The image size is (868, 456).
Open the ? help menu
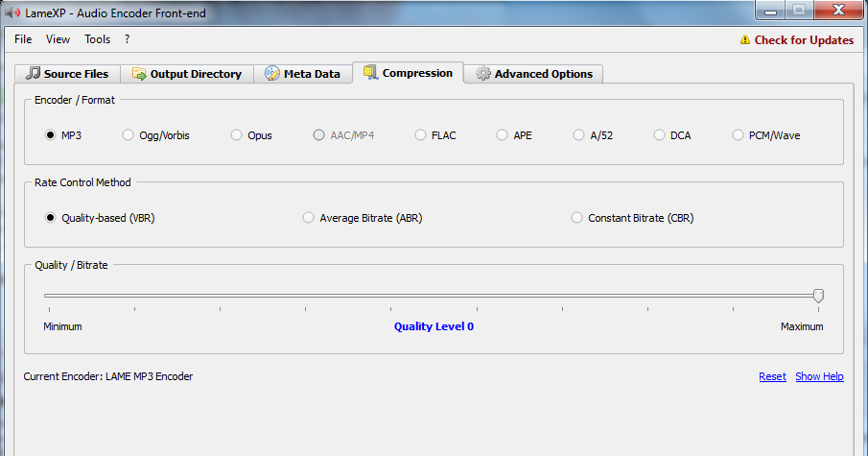127,39
